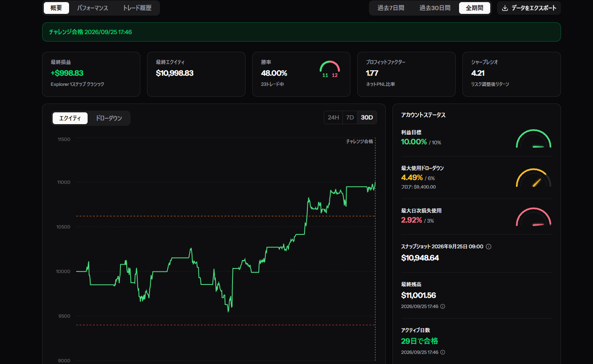The width and height of the screenshot is (593, 364).
Task: Open the パフォーマンス tab
Action: tap(93, 8)
